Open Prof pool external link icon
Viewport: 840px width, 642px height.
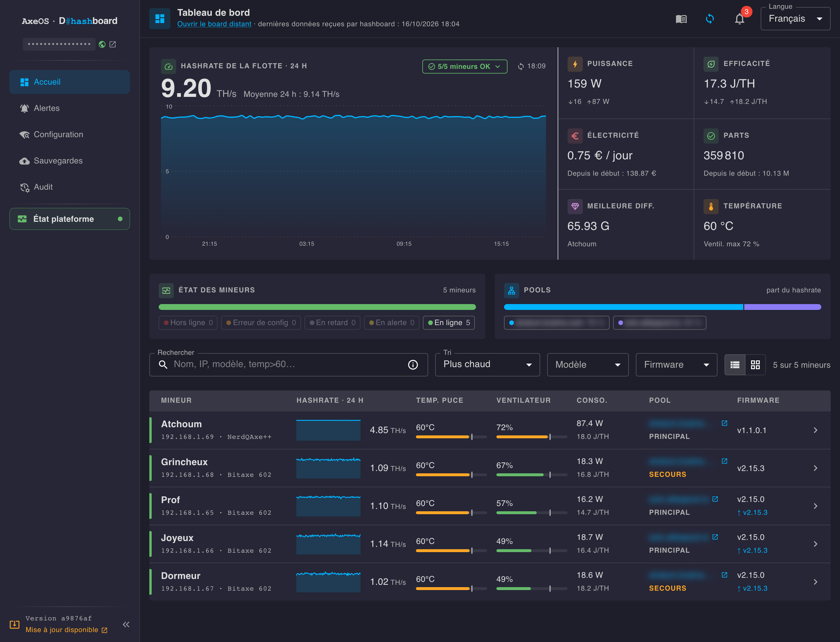[715, 499]
